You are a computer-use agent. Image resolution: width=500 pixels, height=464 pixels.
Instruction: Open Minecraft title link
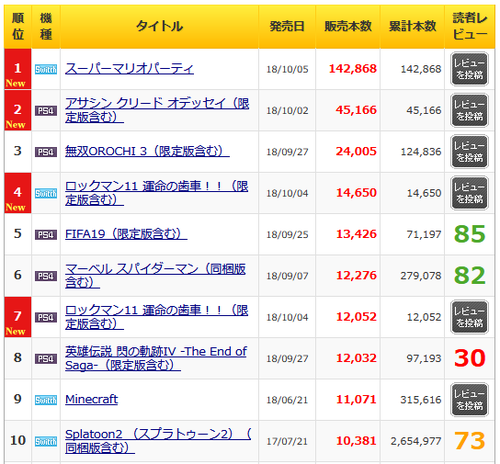(x=91, y=399)
